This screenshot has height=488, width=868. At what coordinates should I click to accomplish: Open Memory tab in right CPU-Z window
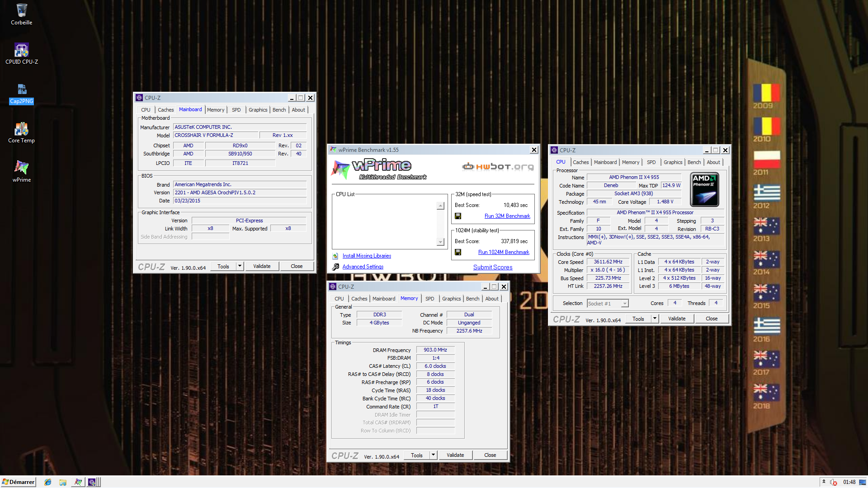pos(630,162)
